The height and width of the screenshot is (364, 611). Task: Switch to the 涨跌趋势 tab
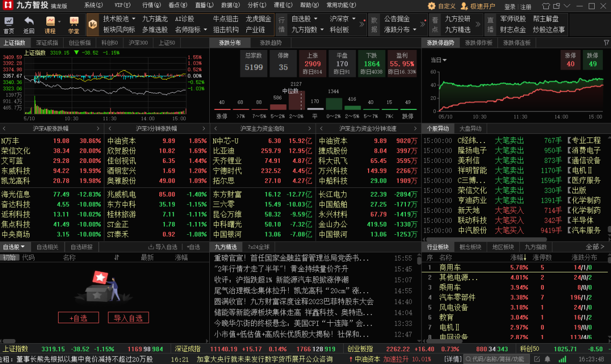(270, 43)
